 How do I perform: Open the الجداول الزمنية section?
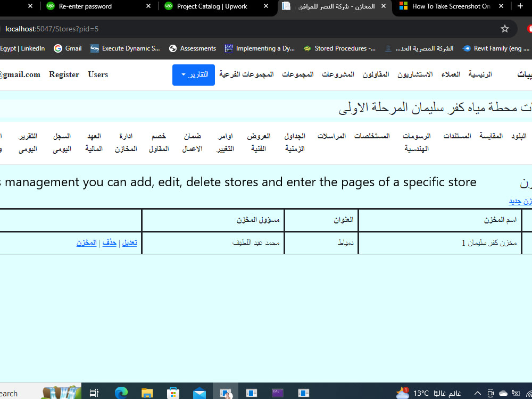pos(295,142)
